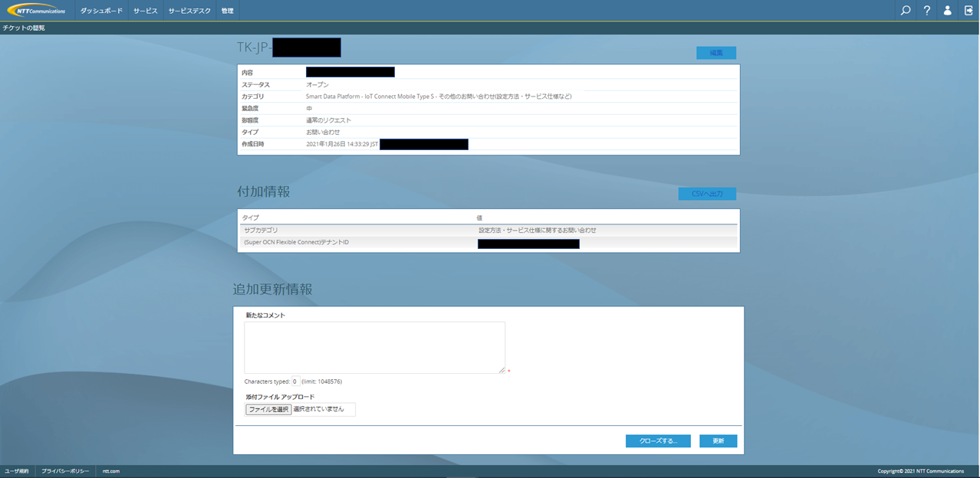Open the ダッシュボード menu
This screenshot has height=478, width=980.
tap(101, 11)
